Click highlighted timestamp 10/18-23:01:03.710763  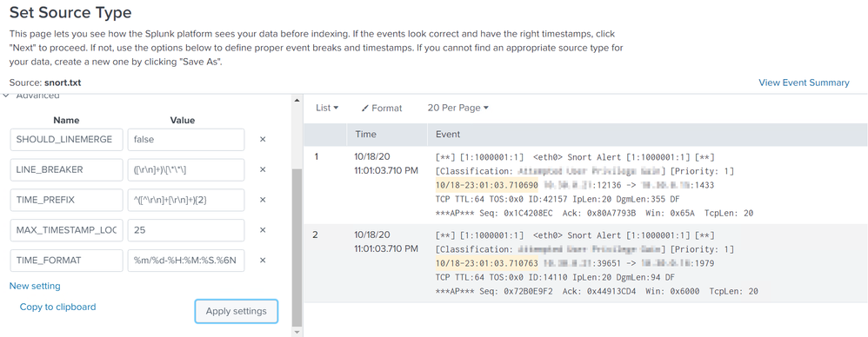(x=486, y=263)
